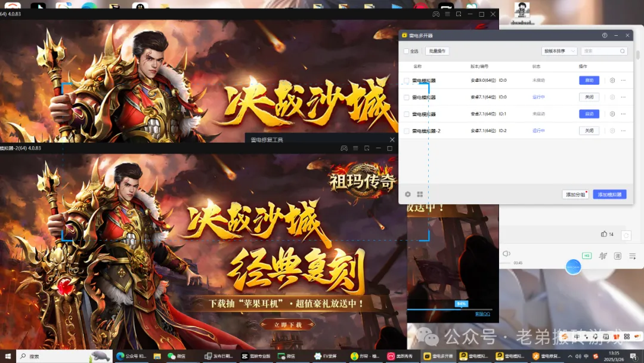Open 客服QQ link under progress bar
Viewport: 644px width, 363px height.
coord(482,314)
